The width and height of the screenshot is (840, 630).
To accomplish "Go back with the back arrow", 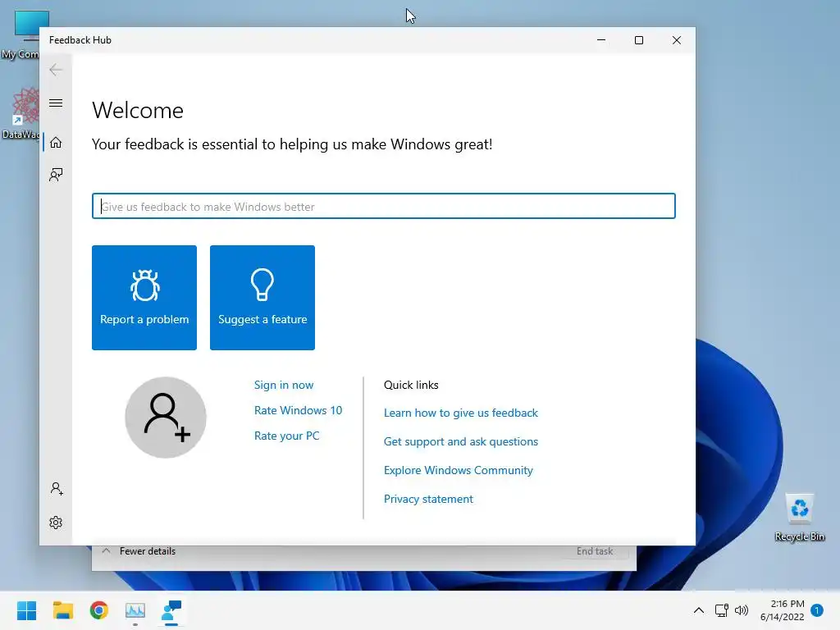I will click(x=56, y=70).
